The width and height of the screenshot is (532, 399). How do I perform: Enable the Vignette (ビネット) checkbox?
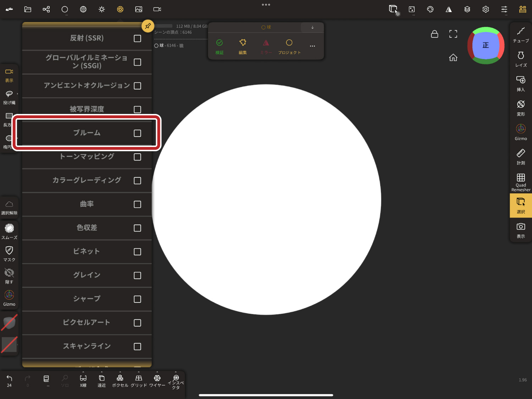[137, 252]
